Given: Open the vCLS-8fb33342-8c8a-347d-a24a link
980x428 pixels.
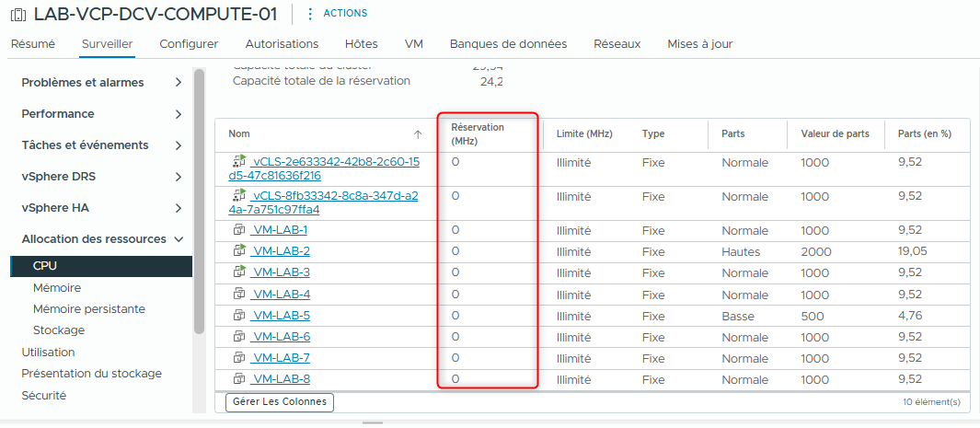Looking at the screenshot, I should pyautogui.click(x=324, y=202).
